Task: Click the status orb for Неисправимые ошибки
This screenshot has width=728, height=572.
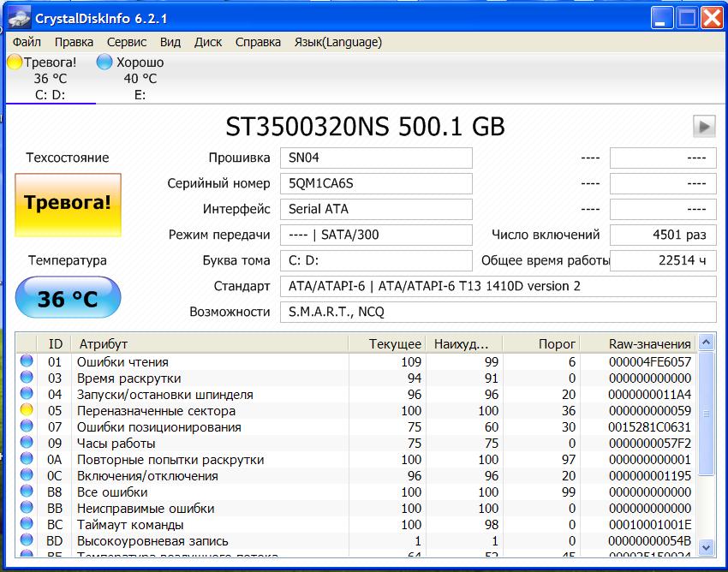Action: click(27, 507)
